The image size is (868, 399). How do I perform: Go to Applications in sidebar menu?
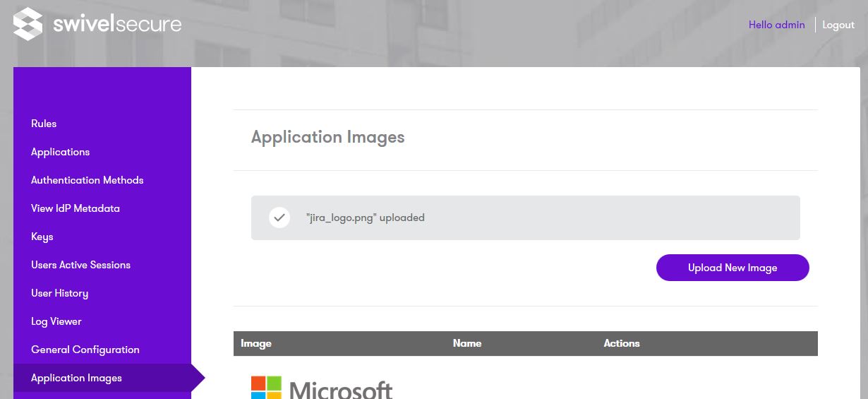(x=60, y=152)
